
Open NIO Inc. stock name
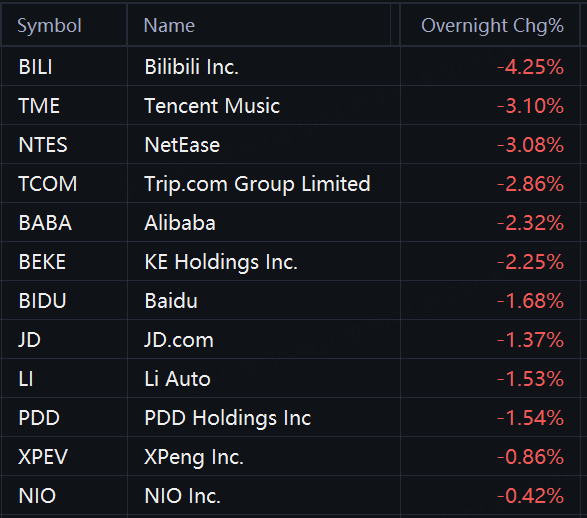(x=183, y=496)
